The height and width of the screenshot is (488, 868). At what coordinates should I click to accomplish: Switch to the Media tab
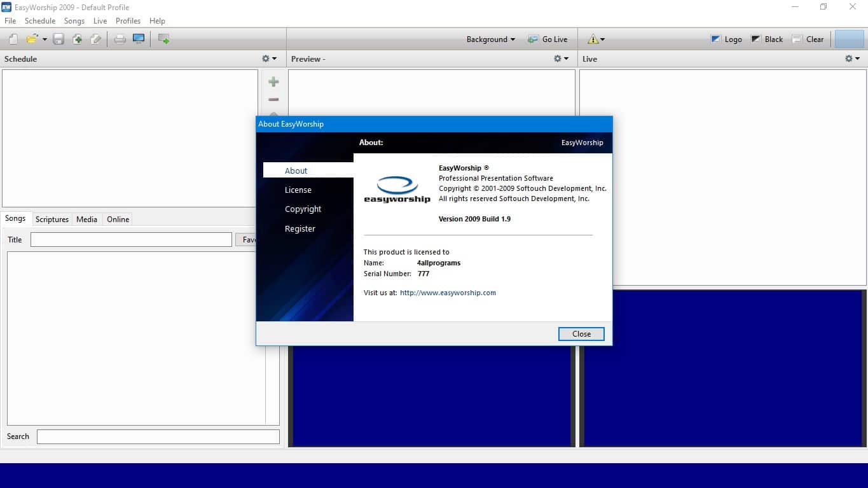click(86, 220)
